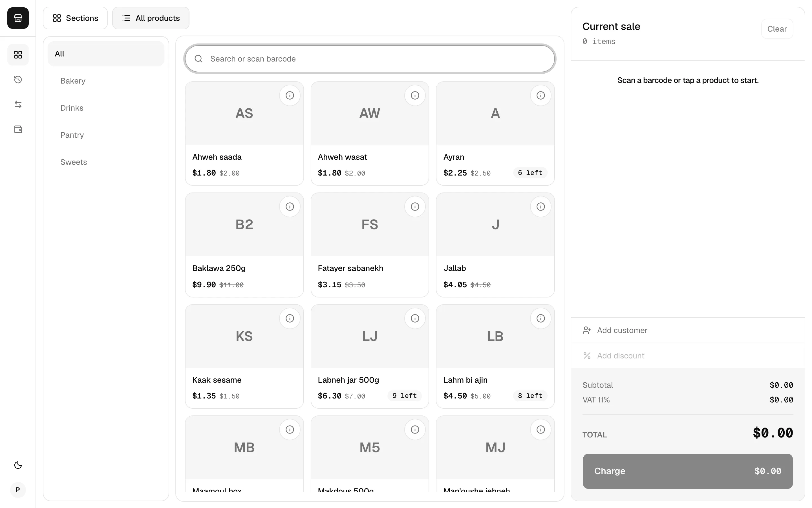This screenshot has height=508, width=812.
Task: Add Ahweh saada to the sale
Action: (244, 133)
